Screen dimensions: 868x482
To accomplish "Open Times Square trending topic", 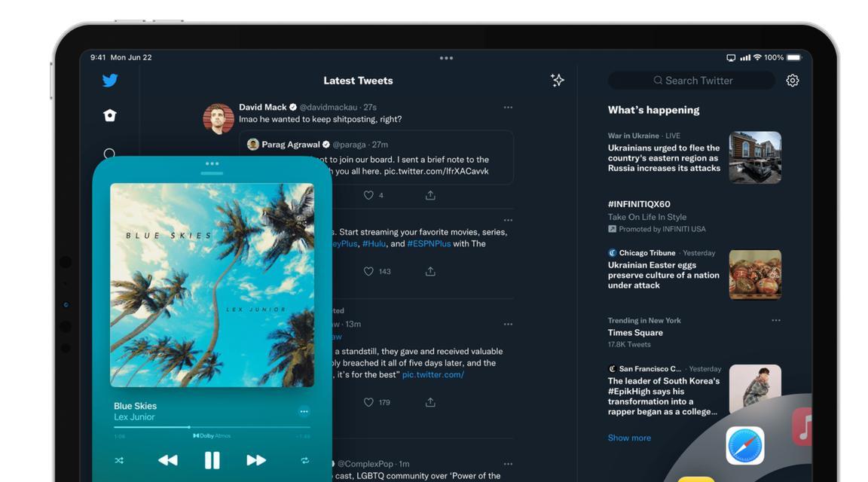I will click(635, 333).
